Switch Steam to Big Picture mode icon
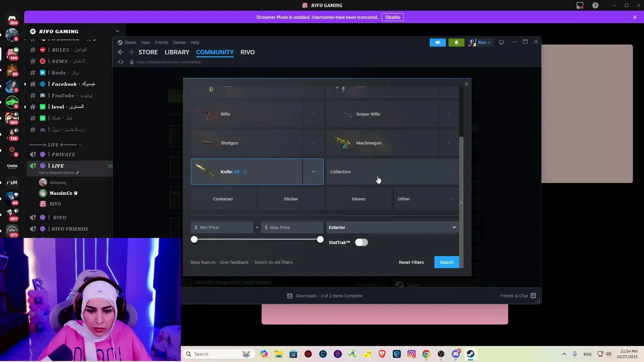 [501, 42]
